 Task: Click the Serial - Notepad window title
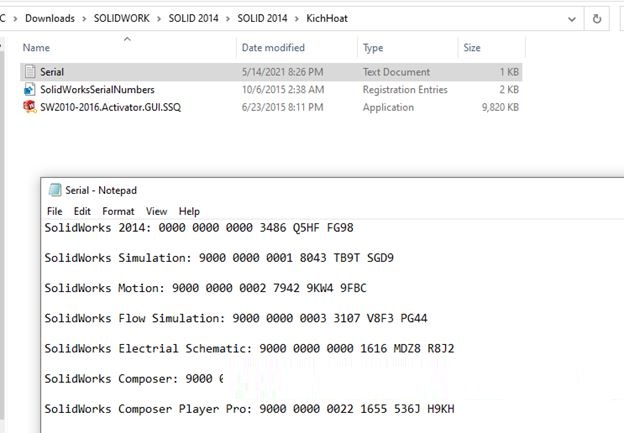click(x=101, y=190)
